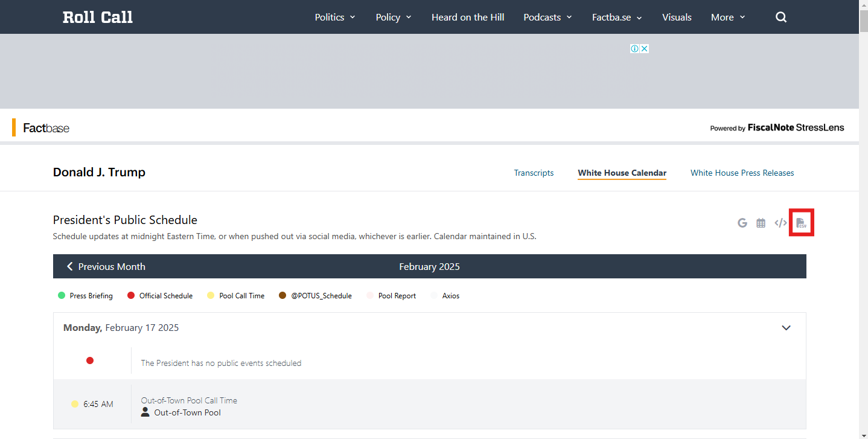Click the Factbase logo
The width and height of the screenshot is (868, 439).
[x=46, y=128]
